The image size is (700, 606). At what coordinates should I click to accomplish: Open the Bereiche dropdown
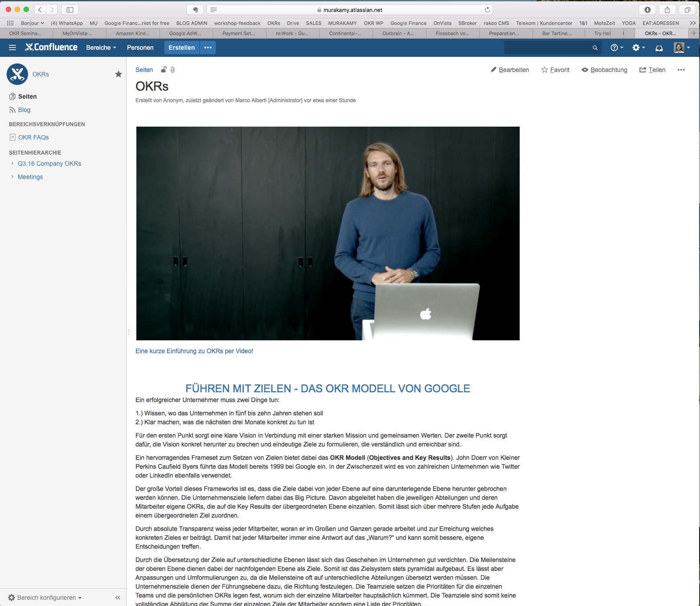(101, 48)
